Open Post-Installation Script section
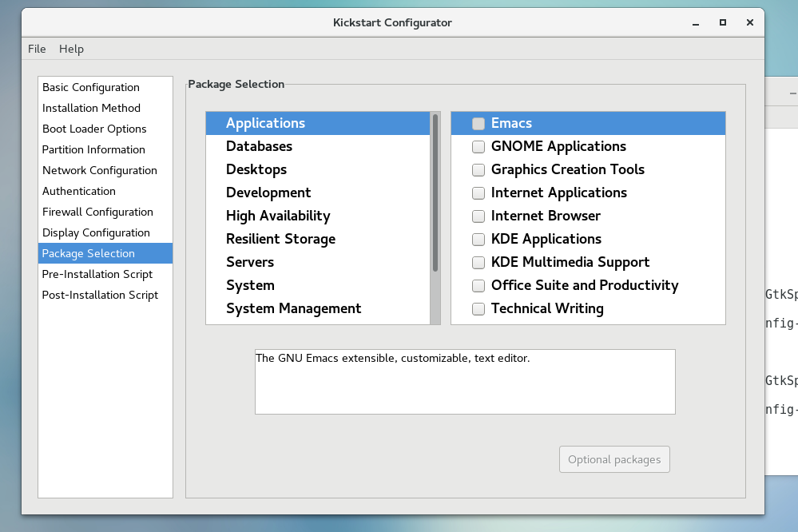The height and width of the screenshot is (532, 798). [x=105, y=295]
